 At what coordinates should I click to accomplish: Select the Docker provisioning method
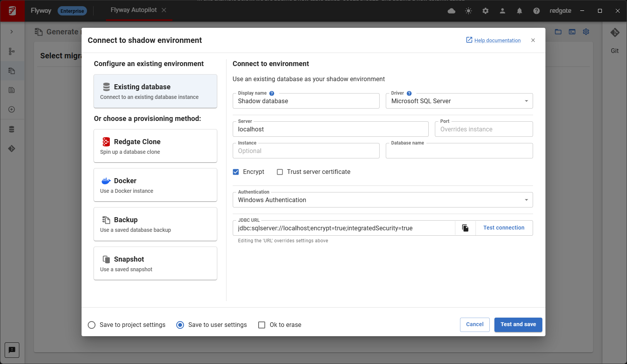coord(155,185)
